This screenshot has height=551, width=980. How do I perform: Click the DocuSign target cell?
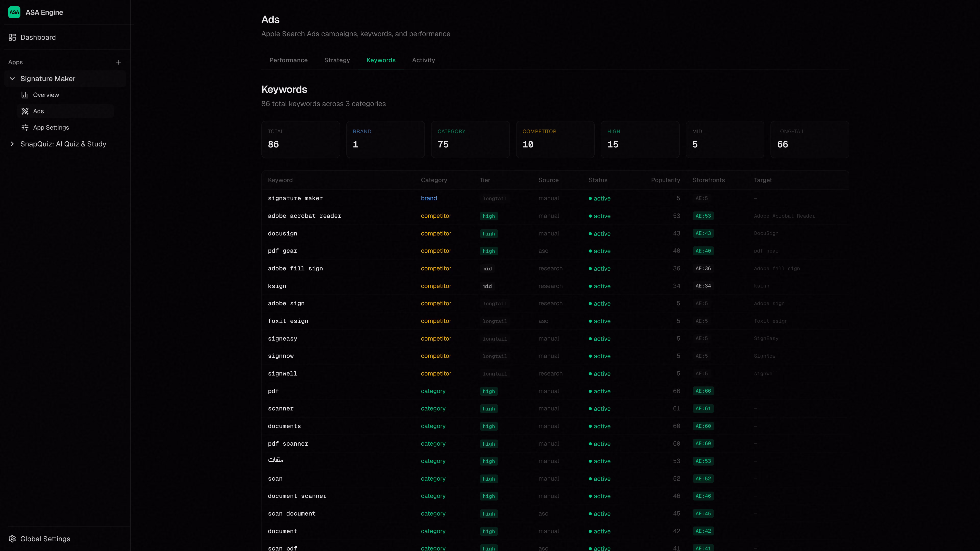point(766,233)
